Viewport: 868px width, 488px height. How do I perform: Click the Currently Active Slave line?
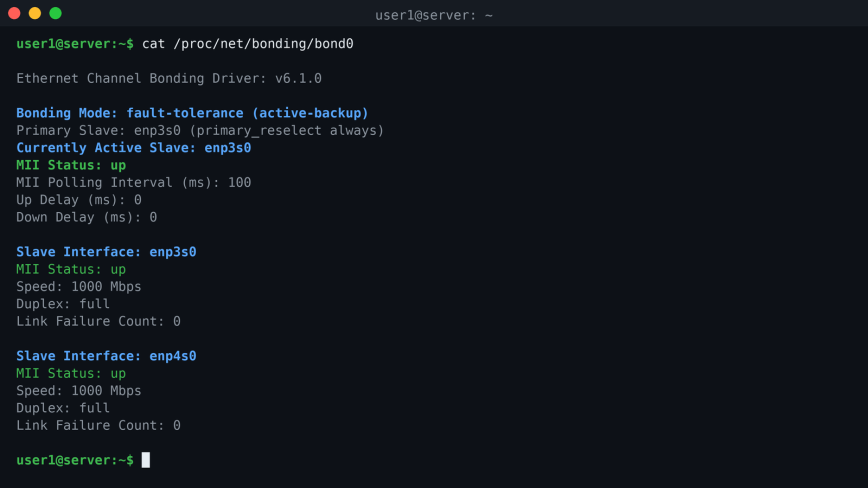click(133, 148)
